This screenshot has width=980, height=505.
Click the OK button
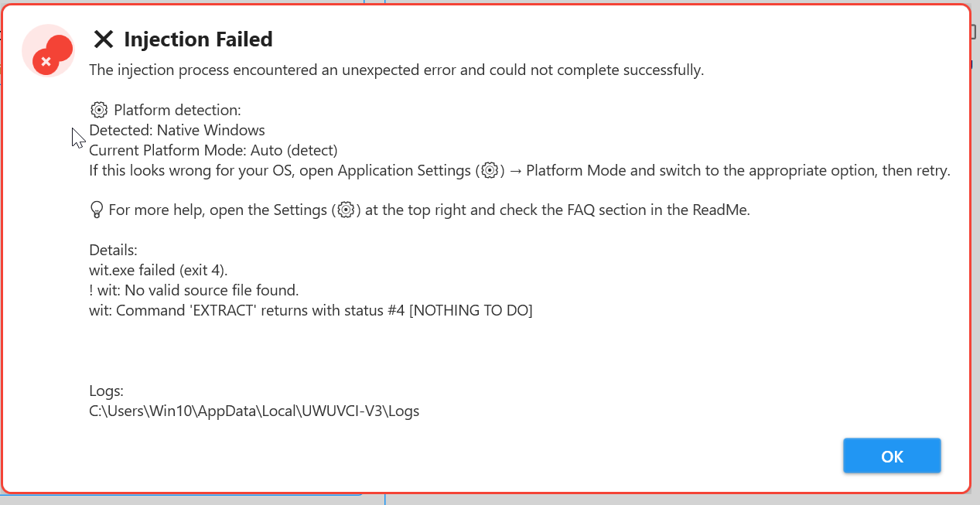(x=891, y=456)
